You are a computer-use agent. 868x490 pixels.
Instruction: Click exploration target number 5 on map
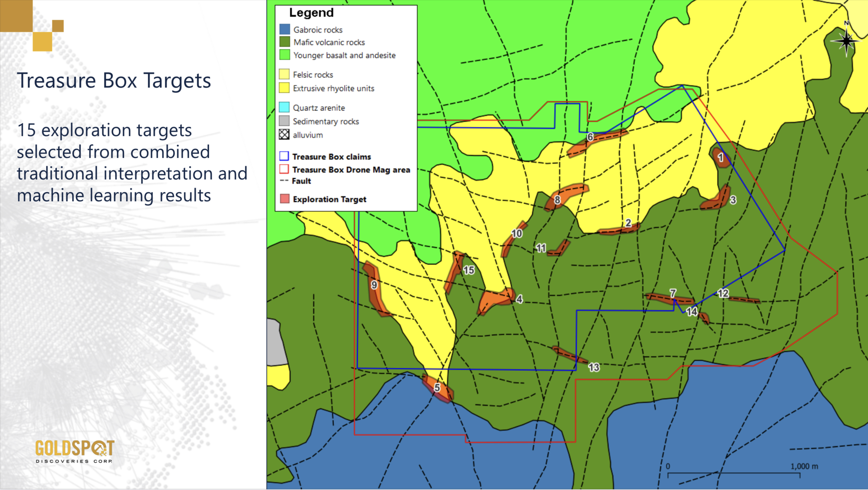tap(437, 388)
